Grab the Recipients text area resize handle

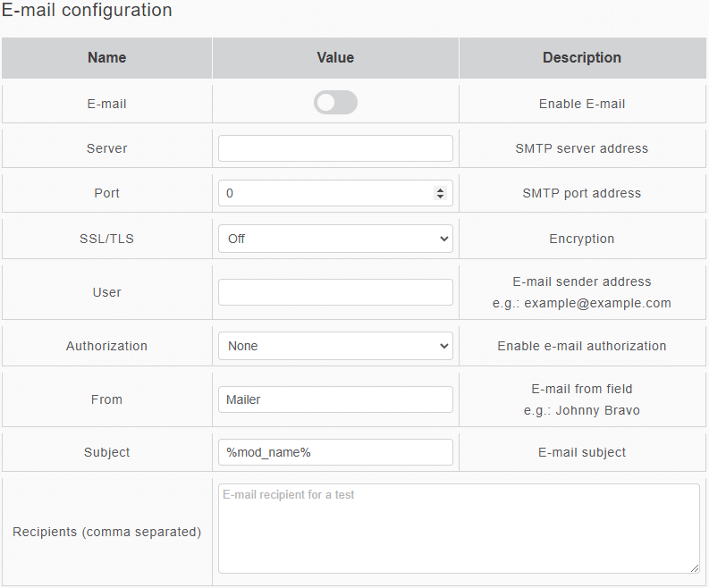point(695,568)
